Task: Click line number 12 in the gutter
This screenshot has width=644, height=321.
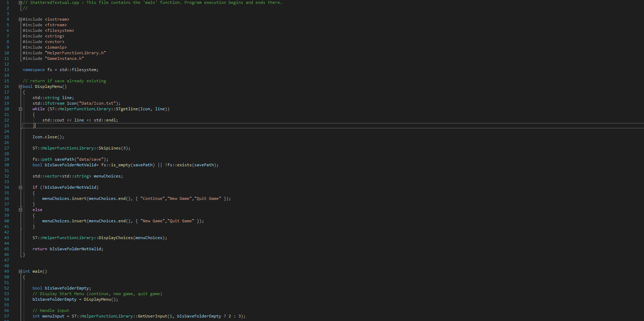Action: coord(7,64)
